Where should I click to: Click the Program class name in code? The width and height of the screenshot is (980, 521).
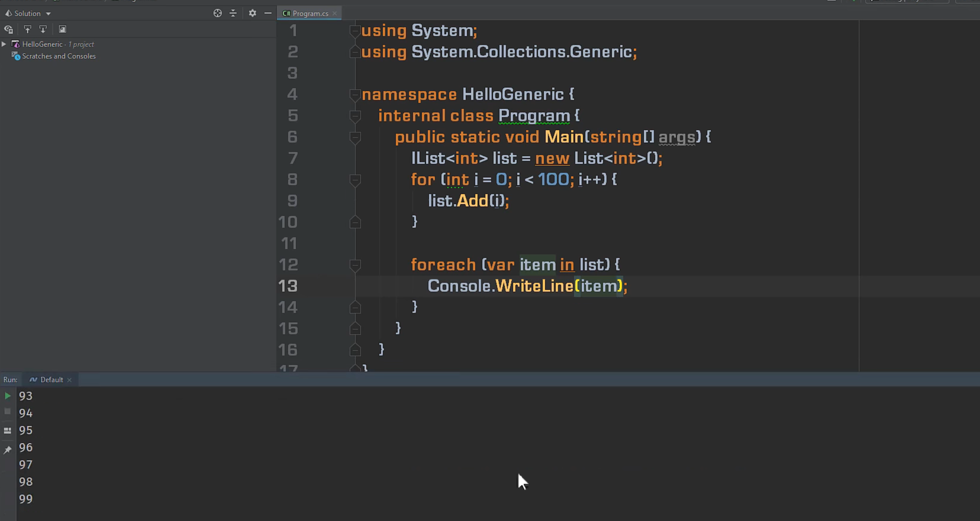[x=534, y=116]
